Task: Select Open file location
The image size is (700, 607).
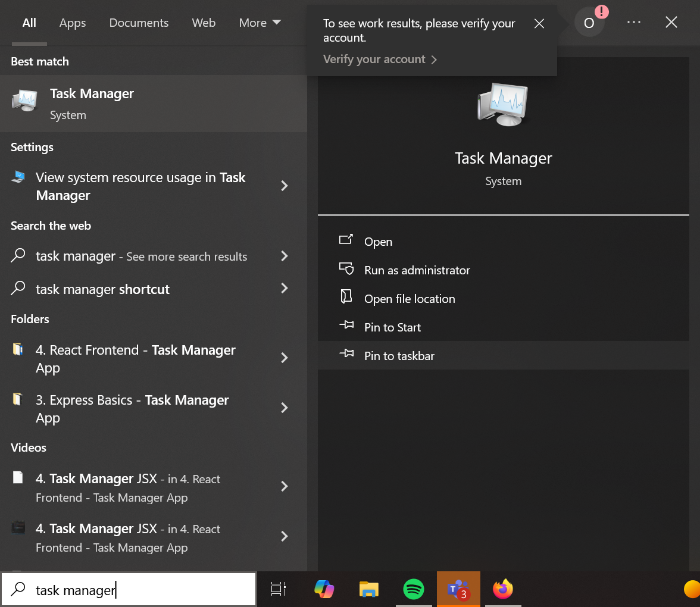Action: click(x=504, y=299)
